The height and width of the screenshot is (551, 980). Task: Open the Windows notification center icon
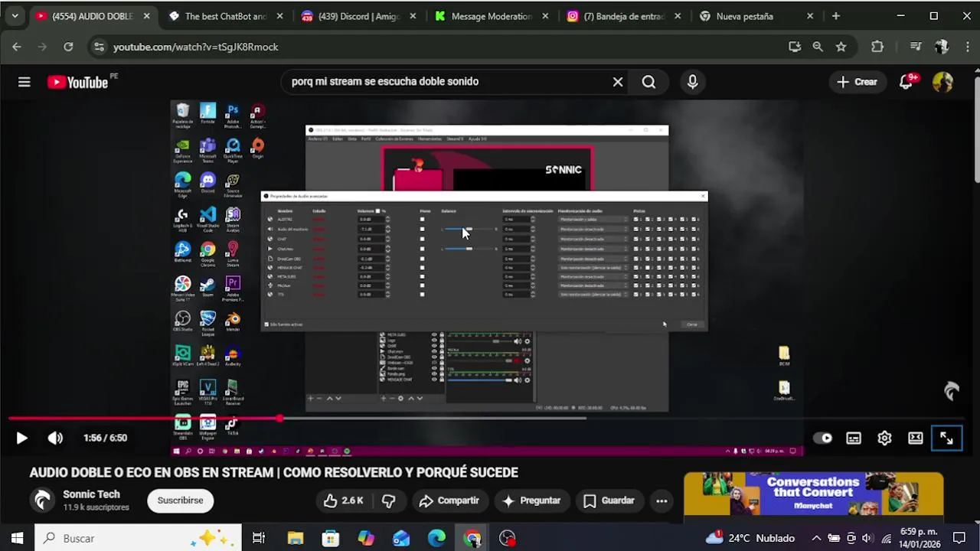click(959, 538)
